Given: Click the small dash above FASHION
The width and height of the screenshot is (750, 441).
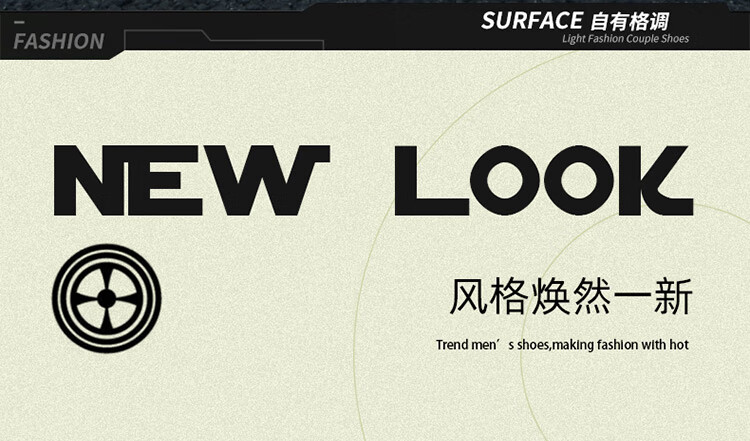Looking at the screenshot, I should [x=19, y=22].
